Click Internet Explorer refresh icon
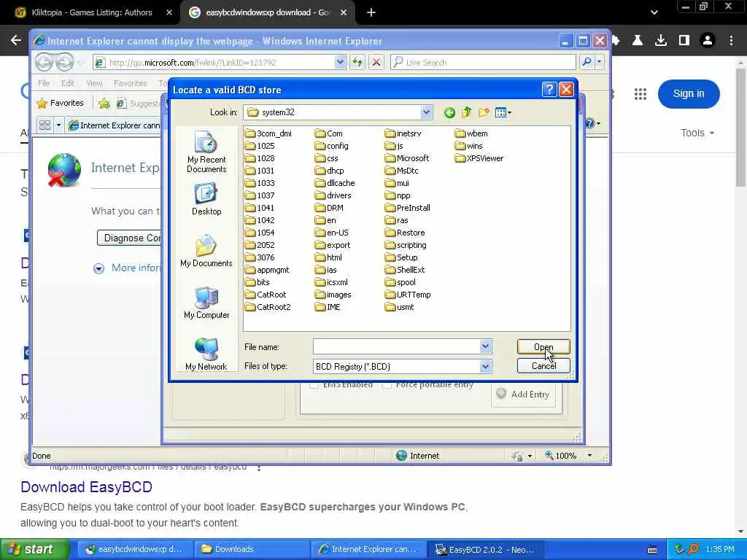 pos(357,62)
